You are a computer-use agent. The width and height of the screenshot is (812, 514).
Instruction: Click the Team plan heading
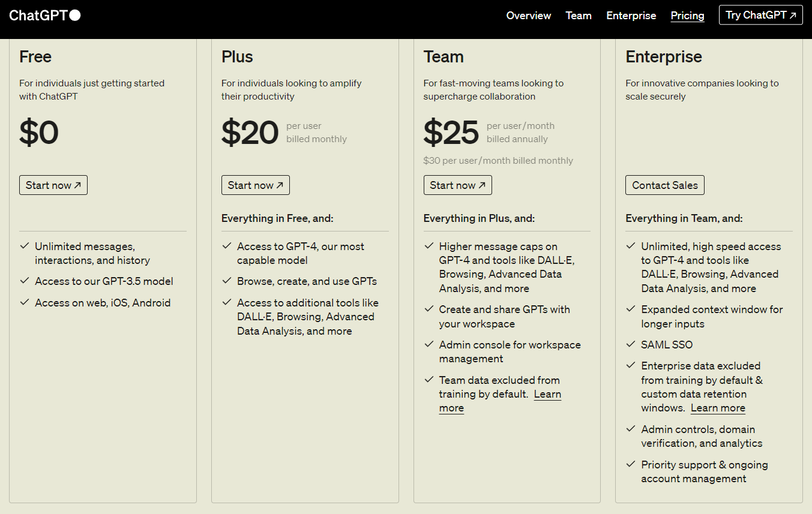(x=444, y=57)
